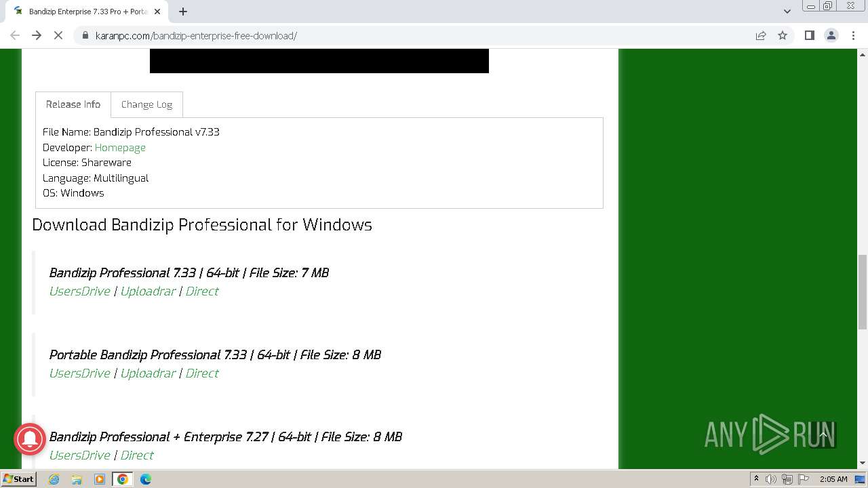Image resolution: width=868 pixels, height=488 pixels.
Task: Click text License: Shareware
Action: pyautogui.click(x=87, y=163)
